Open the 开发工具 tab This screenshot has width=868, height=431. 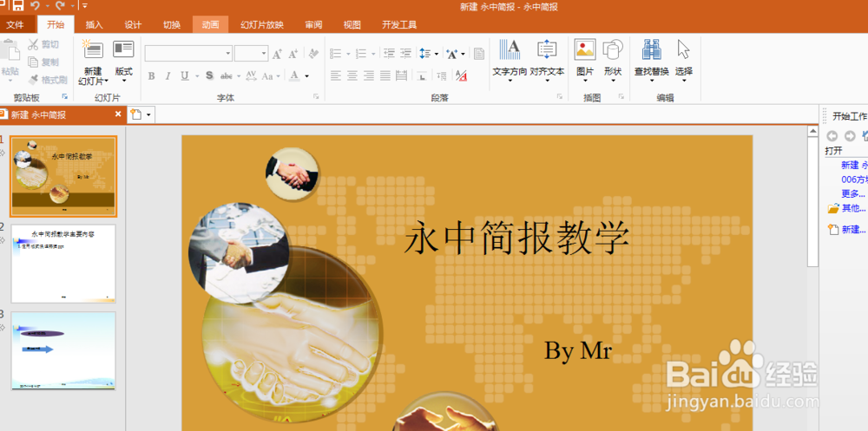(x=399, y=24)
